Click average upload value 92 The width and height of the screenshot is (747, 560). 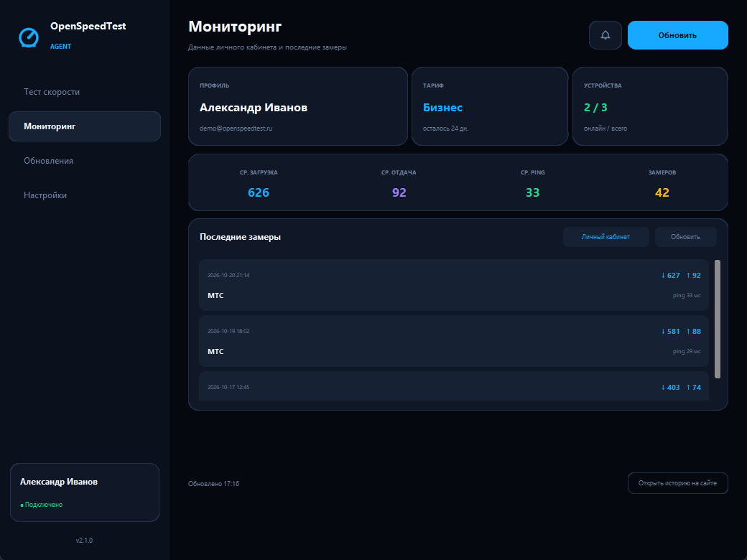point(399,192)
